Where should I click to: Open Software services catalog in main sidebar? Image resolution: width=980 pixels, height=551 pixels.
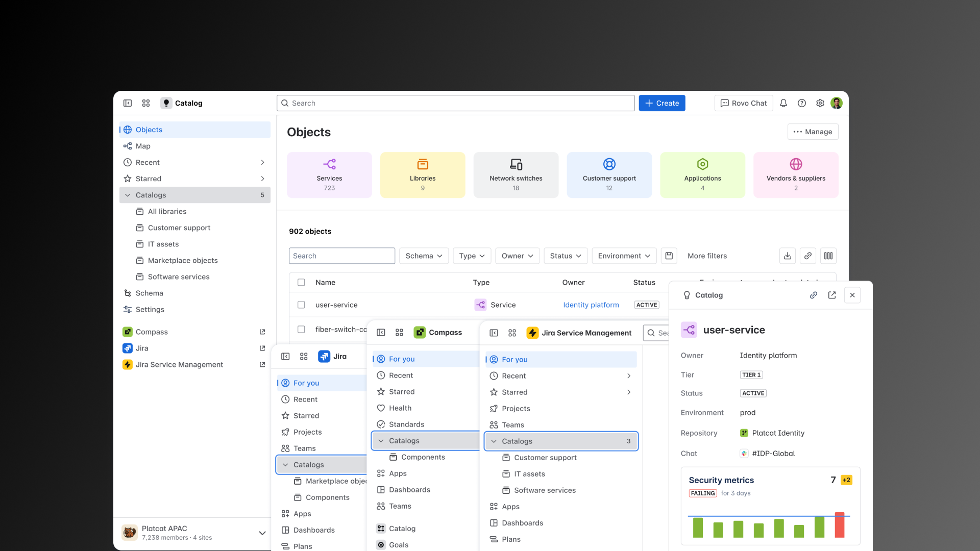179,277
